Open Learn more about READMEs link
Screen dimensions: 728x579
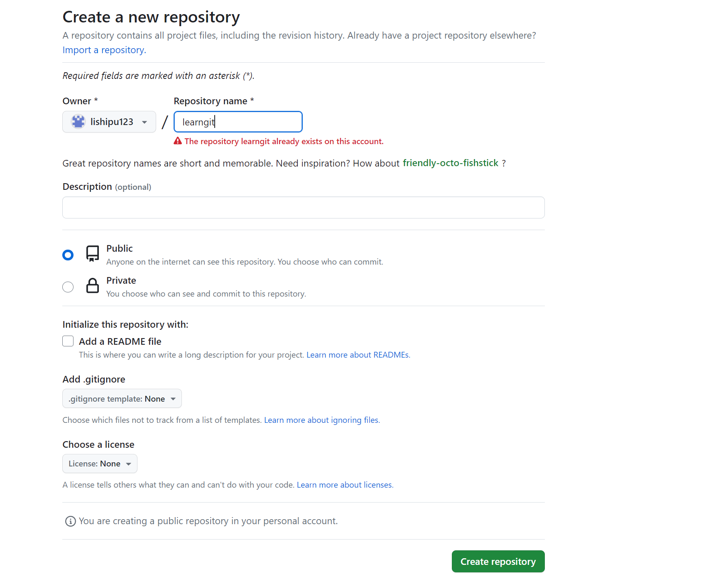click(x=358, y=355)
